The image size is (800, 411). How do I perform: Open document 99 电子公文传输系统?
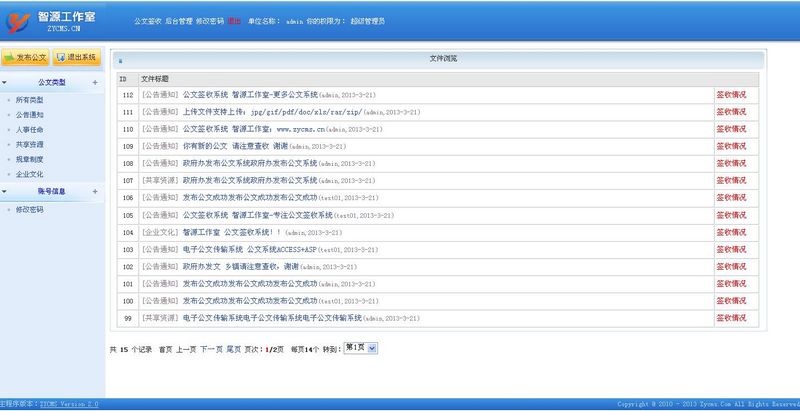pyautogui.click(x=272, y=318)
